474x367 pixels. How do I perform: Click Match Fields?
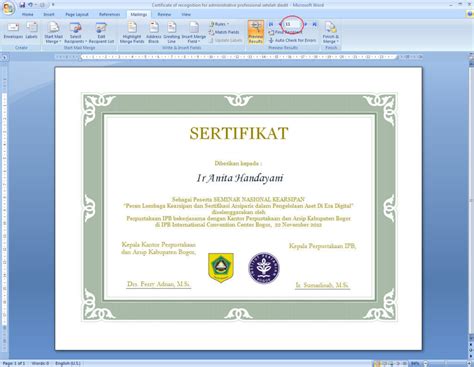(224, 32)
